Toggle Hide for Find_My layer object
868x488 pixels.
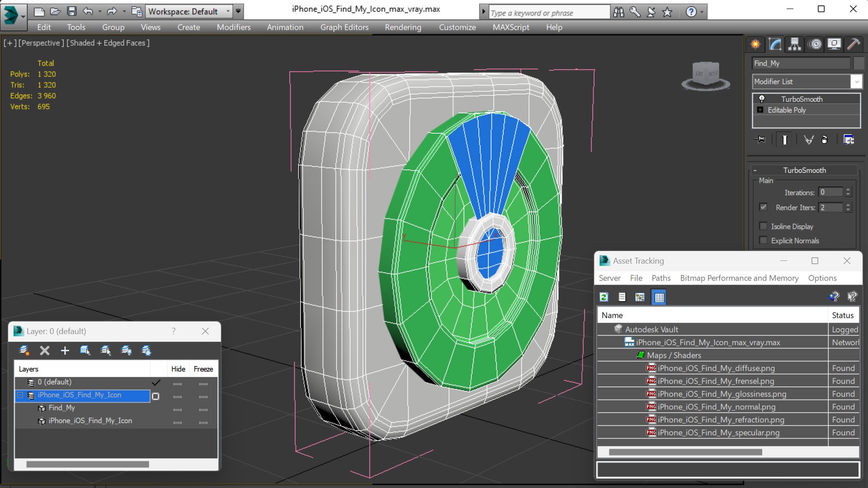pyautogui.click(x=178, y=410)
